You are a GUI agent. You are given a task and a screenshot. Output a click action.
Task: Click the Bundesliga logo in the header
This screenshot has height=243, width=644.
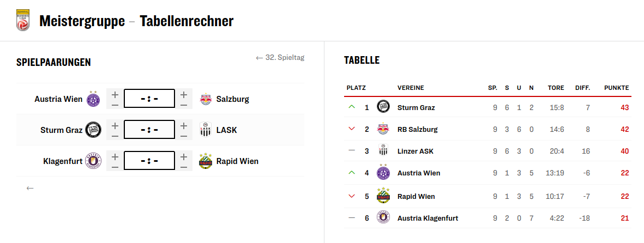click(22, 20)
